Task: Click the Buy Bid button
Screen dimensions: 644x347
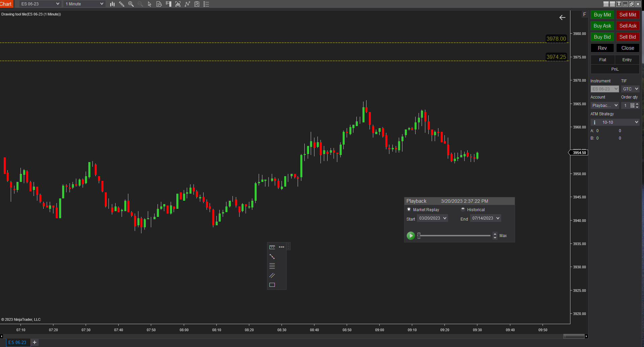Action: tap(602, 37)
